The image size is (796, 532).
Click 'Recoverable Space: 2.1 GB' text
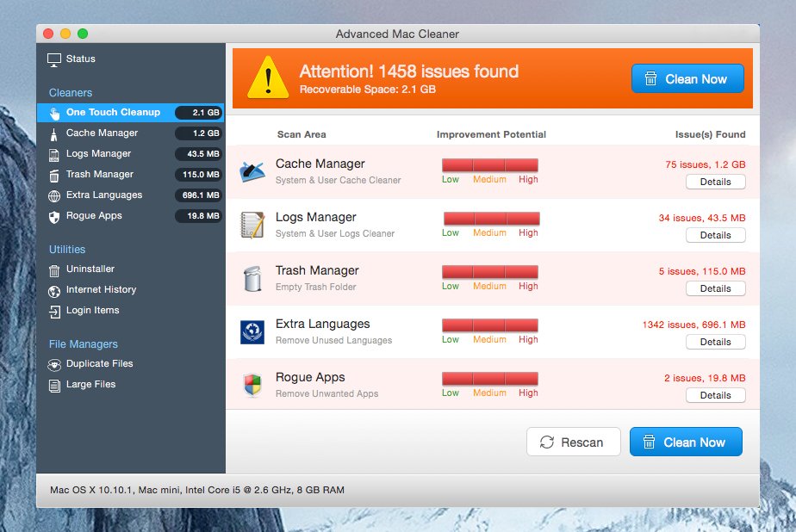368,90
